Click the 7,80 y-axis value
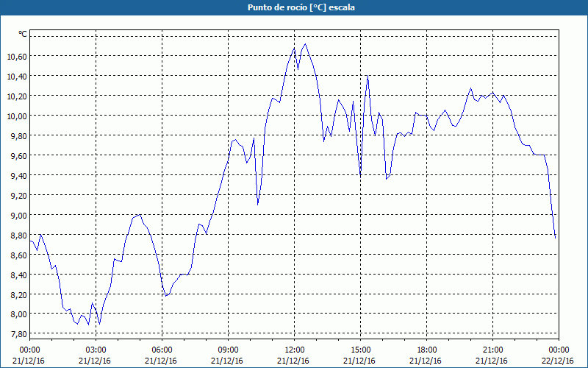588x368 pixels. tap(19, 334)
